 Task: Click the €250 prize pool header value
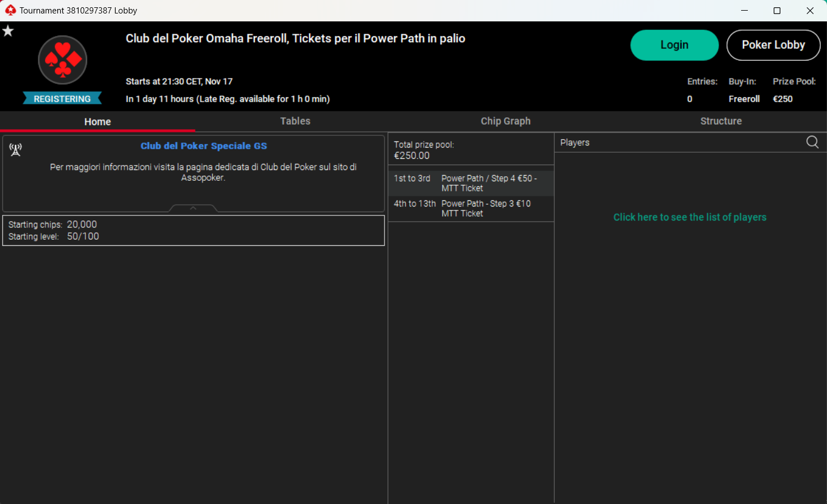point(783,99)
